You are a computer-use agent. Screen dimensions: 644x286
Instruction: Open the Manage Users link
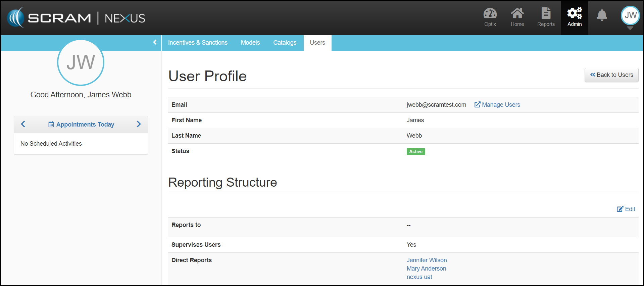tap(497, 105)
